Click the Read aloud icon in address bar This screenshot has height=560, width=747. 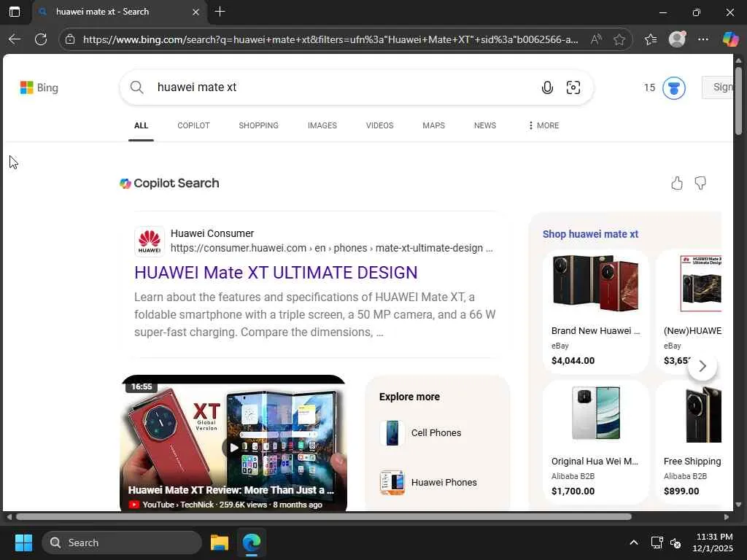[596, 39]
